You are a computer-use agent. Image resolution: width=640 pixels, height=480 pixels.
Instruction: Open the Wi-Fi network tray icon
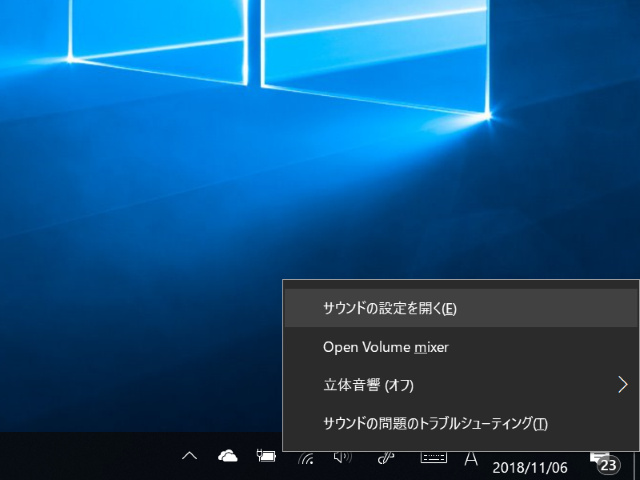(306, 458)
